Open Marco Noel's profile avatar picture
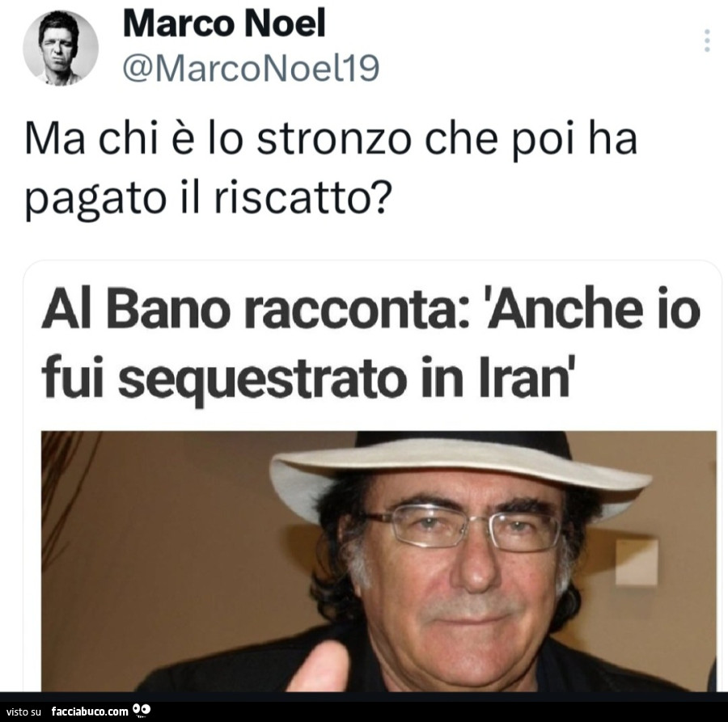Viewport: 728px width, 722px height. (61, 49)
